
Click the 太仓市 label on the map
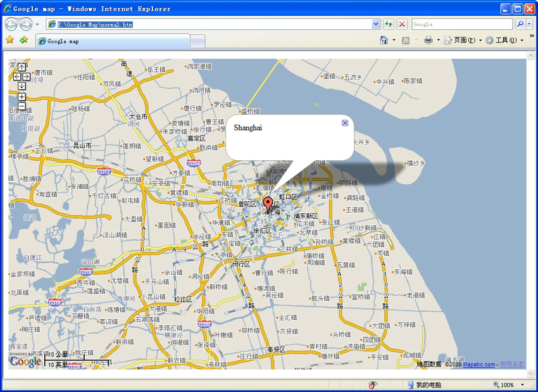tap(138, 117)
